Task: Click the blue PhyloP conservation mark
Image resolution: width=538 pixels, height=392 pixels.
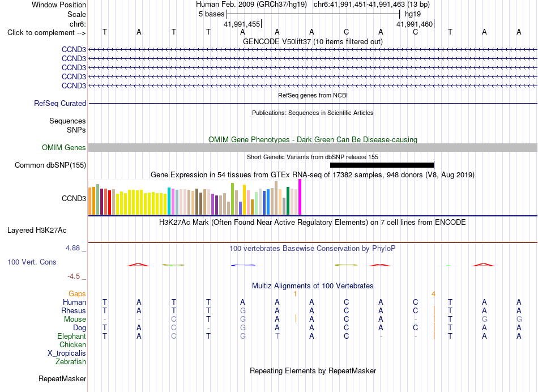Action: 243,265
